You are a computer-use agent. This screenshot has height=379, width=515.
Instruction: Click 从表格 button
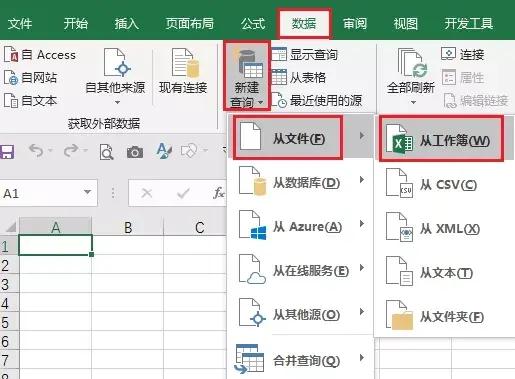coord(299,77)
